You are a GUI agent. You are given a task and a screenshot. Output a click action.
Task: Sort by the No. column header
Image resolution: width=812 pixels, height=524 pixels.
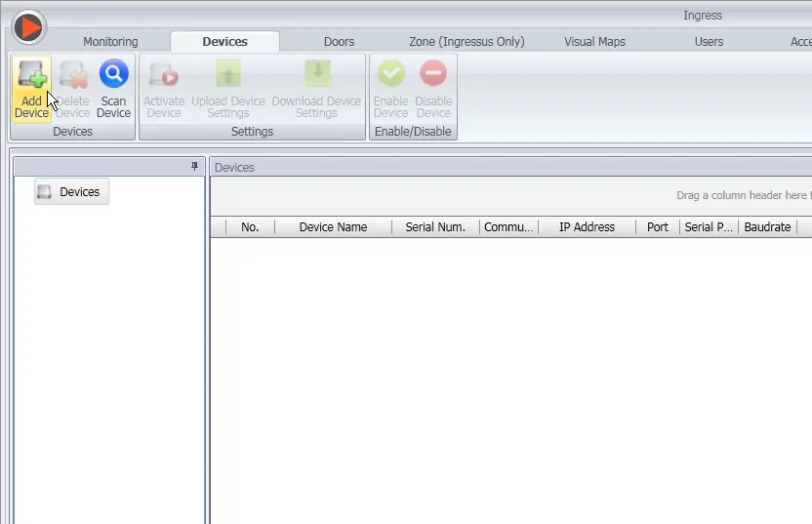coord(250,226)
